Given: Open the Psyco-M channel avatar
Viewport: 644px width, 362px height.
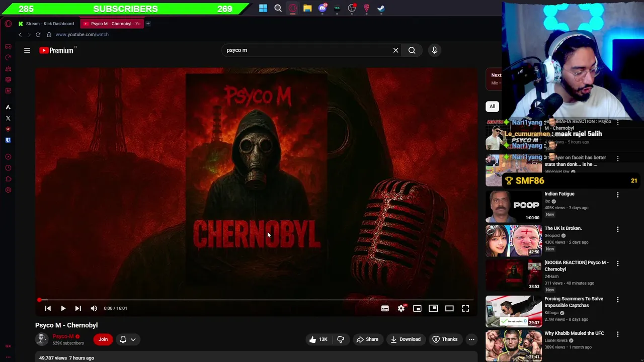Looking at the screenshot, I should [x=42, y=339].
